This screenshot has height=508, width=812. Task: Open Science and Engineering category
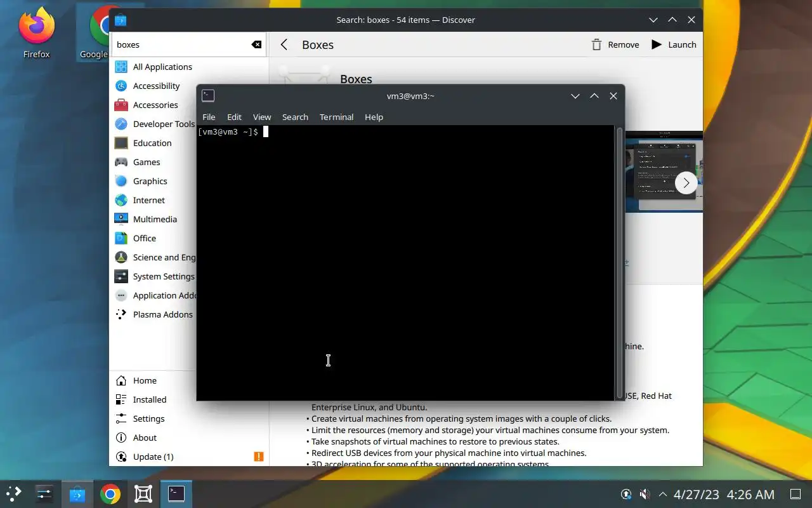coord(154,257)
